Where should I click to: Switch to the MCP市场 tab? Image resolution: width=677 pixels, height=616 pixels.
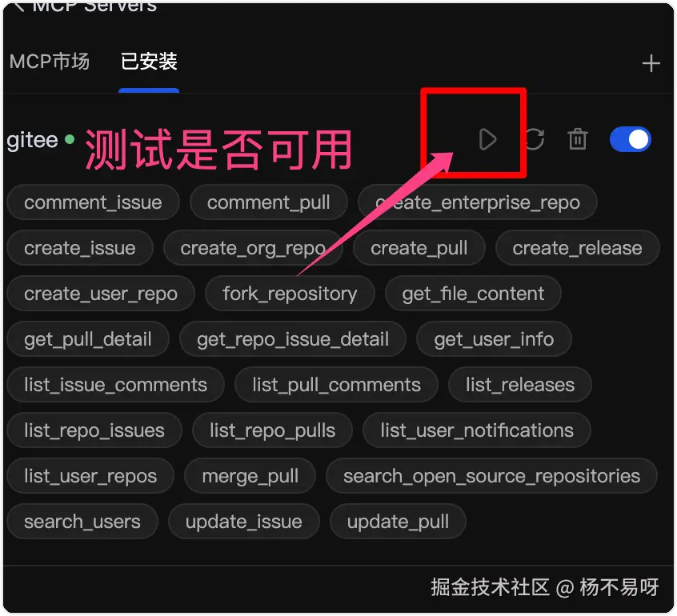pos(50,62)
